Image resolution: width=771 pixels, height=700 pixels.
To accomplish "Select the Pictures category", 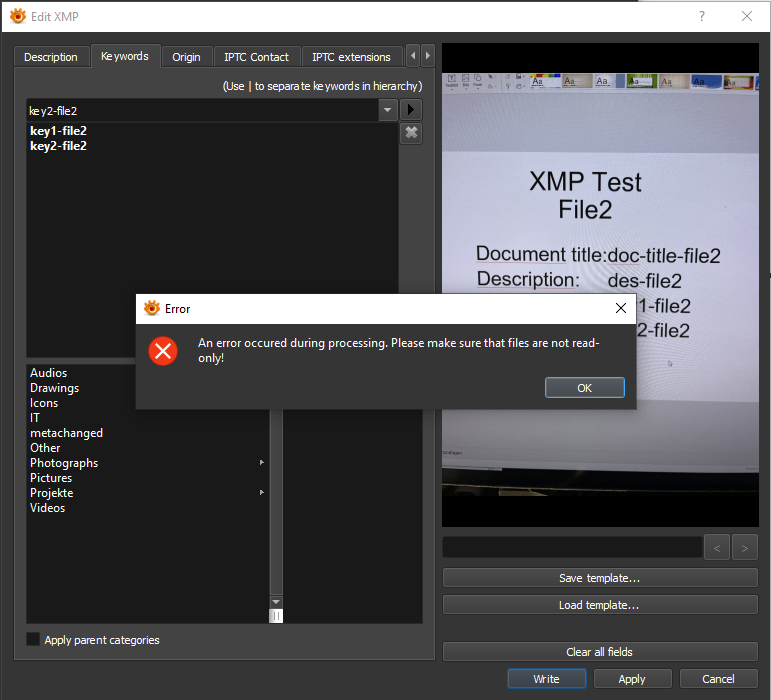I will [51, 478].
